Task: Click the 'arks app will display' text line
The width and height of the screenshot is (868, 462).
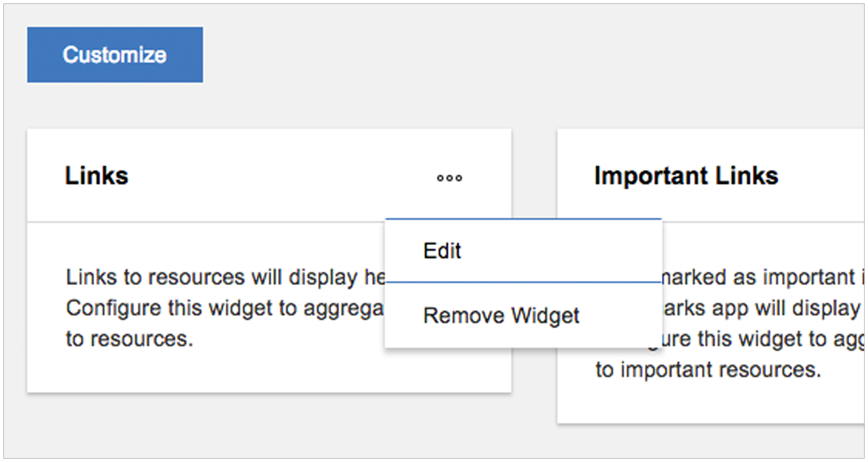Action: pos(761,308)
